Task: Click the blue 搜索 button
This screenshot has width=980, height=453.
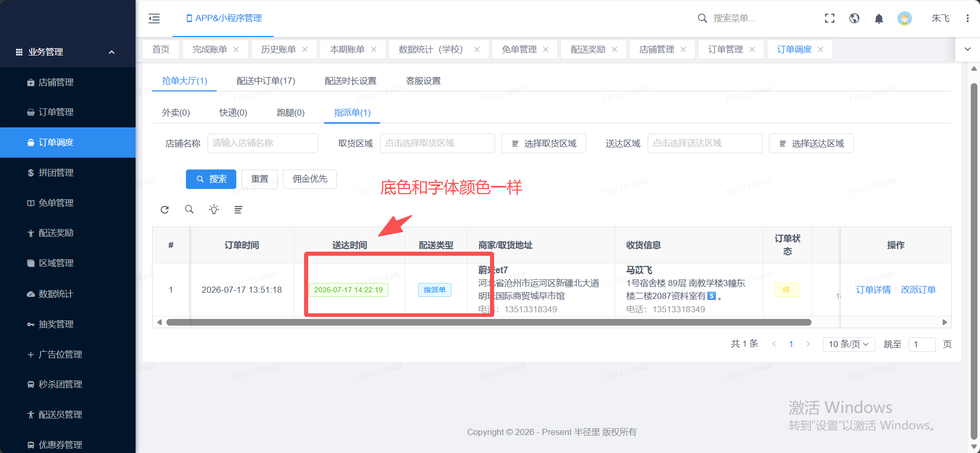Action: pyautogui.click(x=211, y=179)
